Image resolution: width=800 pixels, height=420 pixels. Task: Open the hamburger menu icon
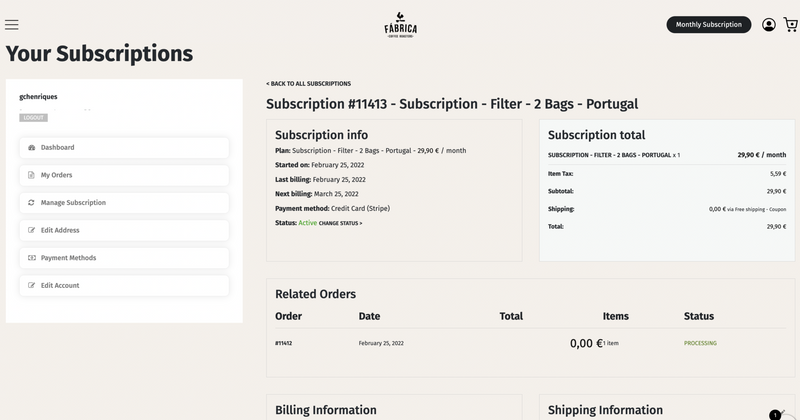(x=12, y=24)
